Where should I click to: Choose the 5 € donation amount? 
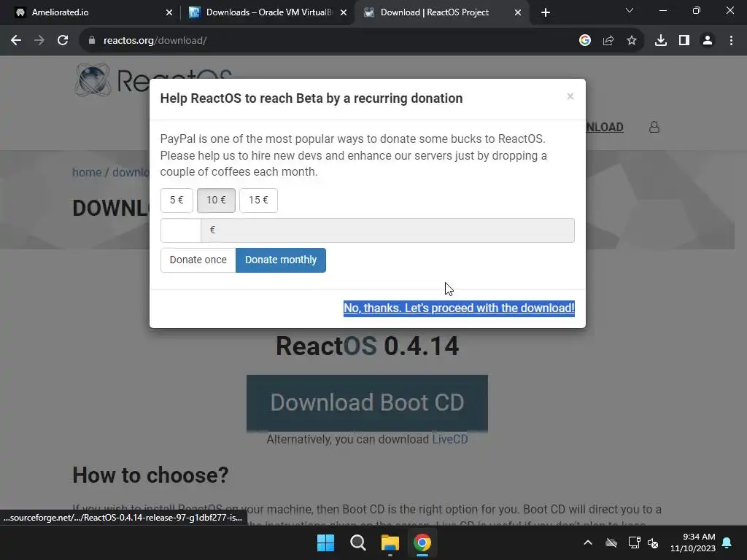click(177, 200)
